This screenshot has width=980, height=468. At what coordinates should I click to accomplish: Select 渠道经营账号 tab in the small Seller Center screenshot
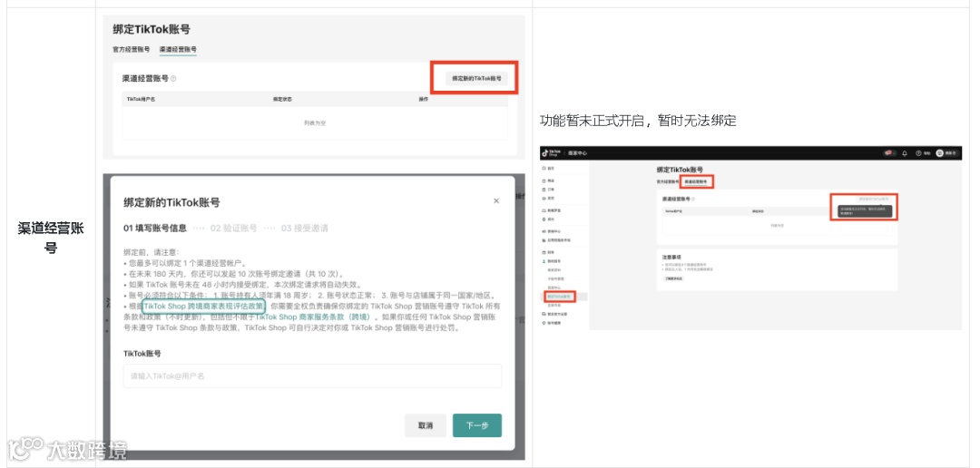coord(696,181)
